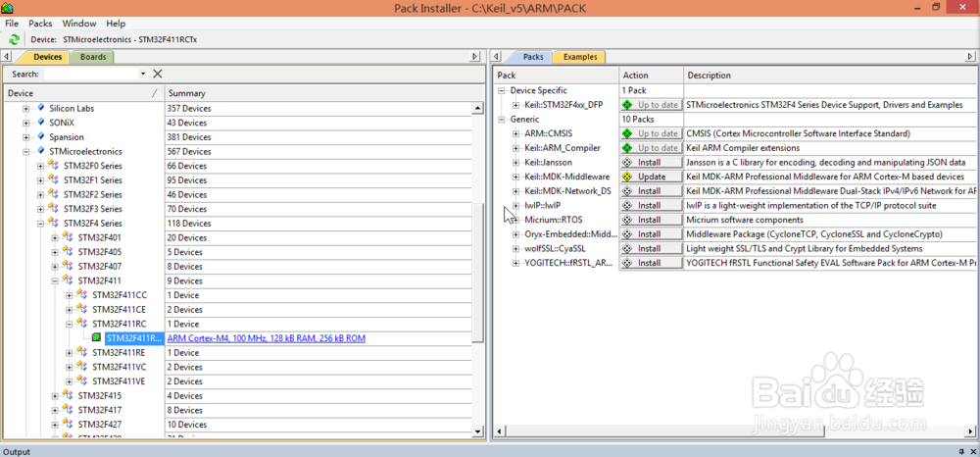Click the Keil::STM32F4xx_DFP up-to-date status icon
The image size is (980, 457).
pos(627,105)
